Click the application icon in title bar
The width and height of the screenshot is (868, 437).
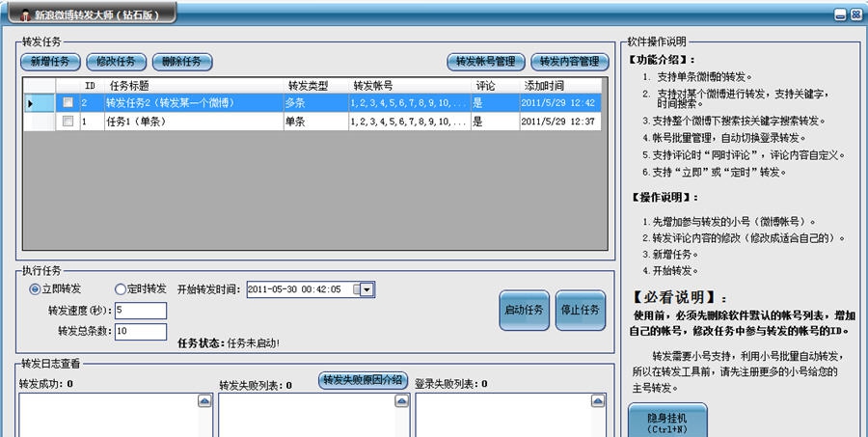tap(25, 15)
